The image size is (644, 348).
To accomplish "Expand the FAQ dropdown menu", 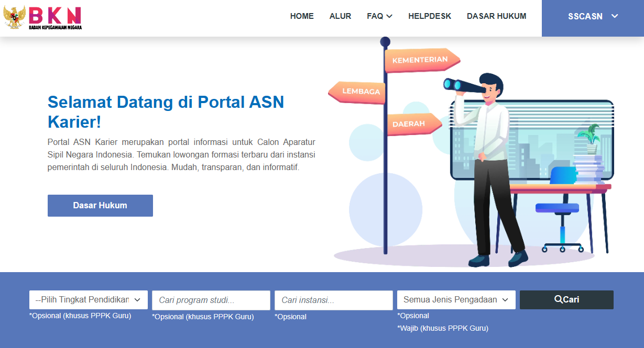I will 379,16.
